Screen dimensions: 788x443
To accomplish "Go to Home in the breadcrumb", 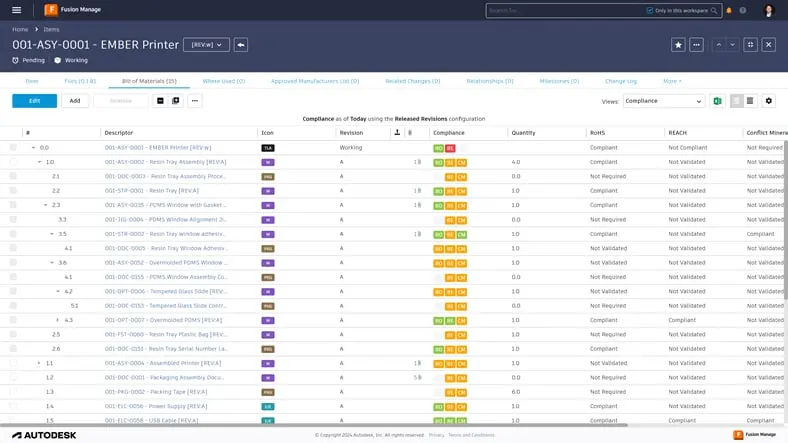I will 20,30.
